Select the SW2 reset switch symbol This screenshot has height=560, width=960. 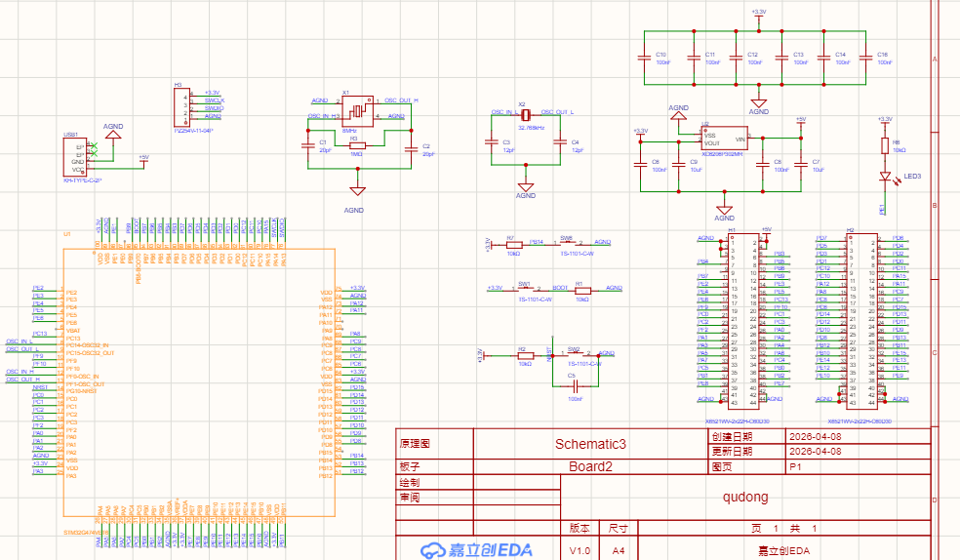tap(575, 355)
